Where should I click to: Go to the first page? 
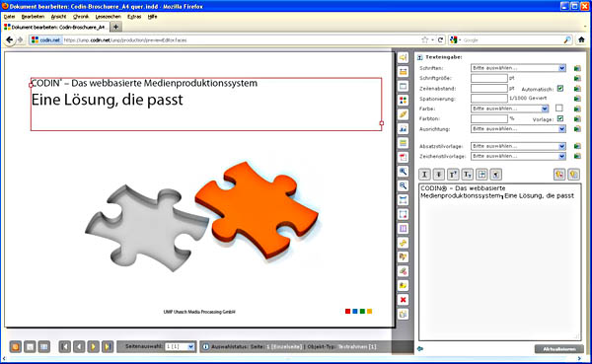click(x=65, y=346)
